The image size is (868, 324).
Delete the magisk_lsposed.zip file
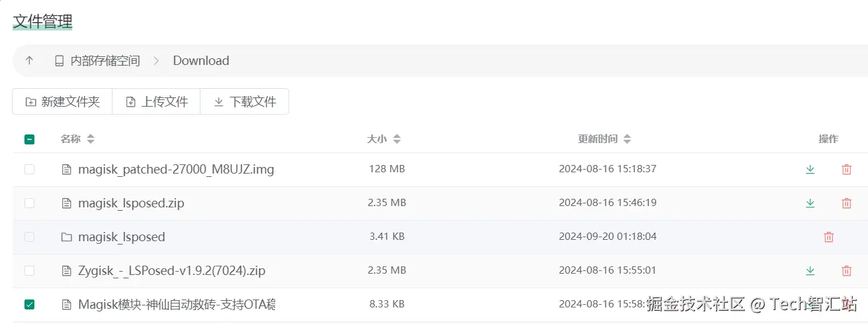(x=846, y=203)
